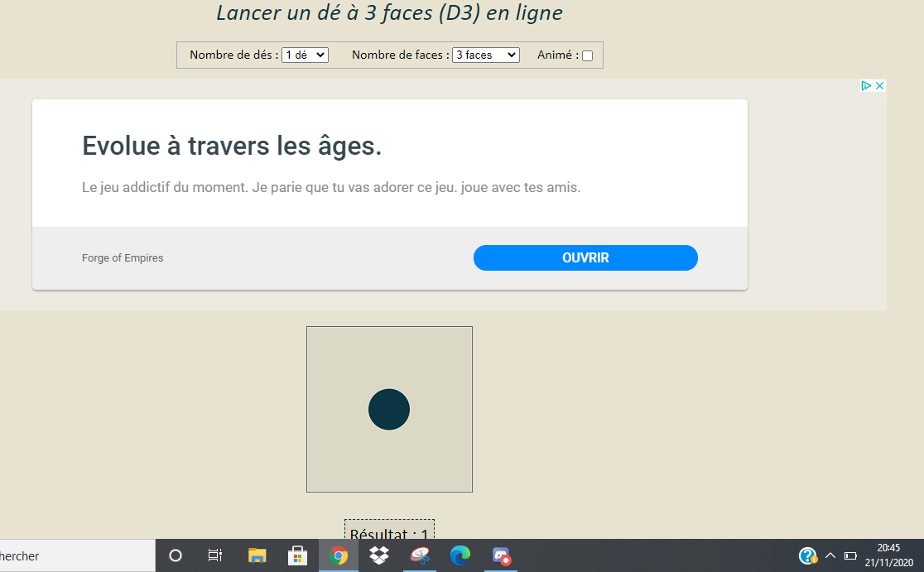Open Microsoft Edge from the taskbar
The image size is (924, 572).
point(460,555)
